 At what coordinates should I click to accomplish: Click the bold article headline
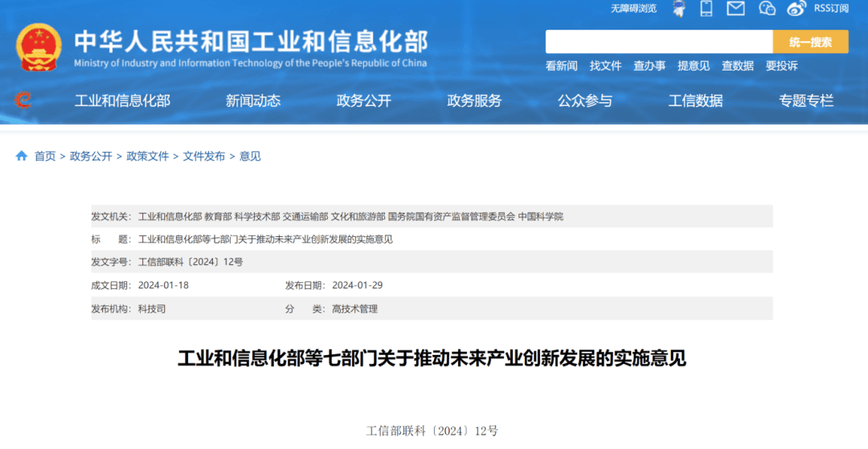[x=432, y=358]
